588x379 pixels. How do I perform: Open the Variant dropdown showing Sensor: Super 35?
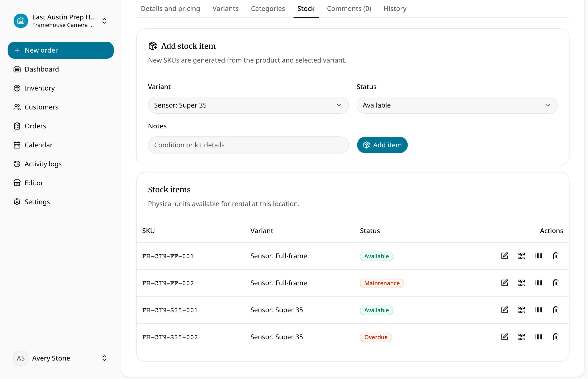click(x=248, y=105)
